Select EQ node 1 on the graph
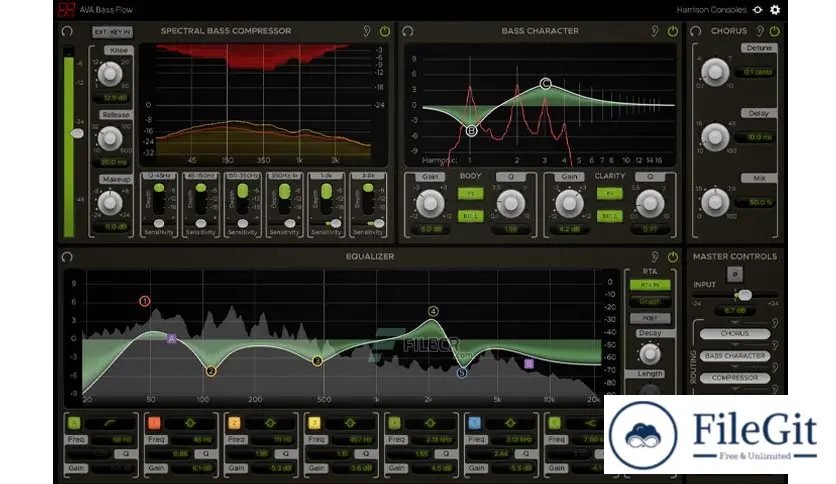Screen dimensions: 836x484 pos(144,301)
